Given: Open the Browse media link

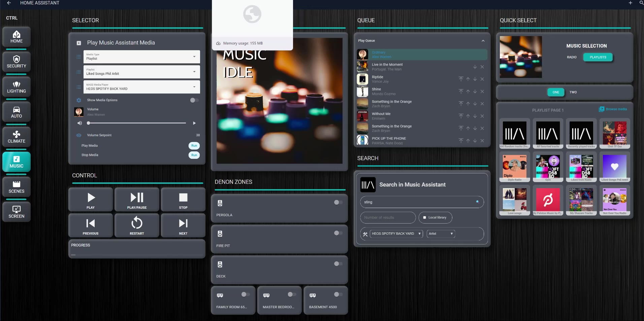Looking at the screenshot, I should point(613,109).
